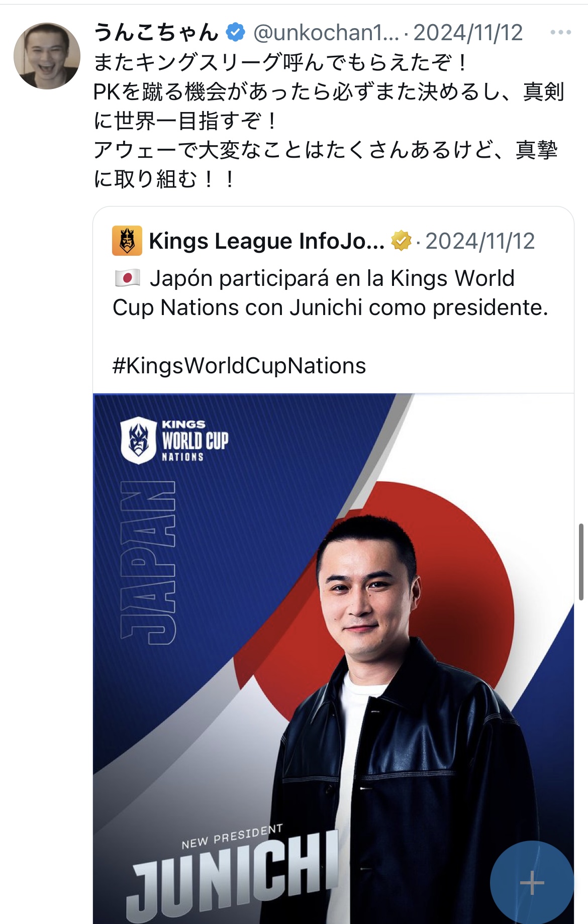Viewport: 588px width, 924px height.
Task: Tap the floating plus compose button
Action: pyautogui.click(x=532, y=883)
